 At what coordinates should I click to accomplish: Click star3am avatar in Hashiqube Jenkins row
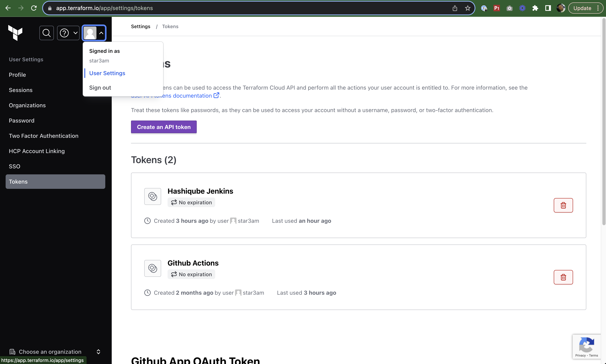pos(233,221)
